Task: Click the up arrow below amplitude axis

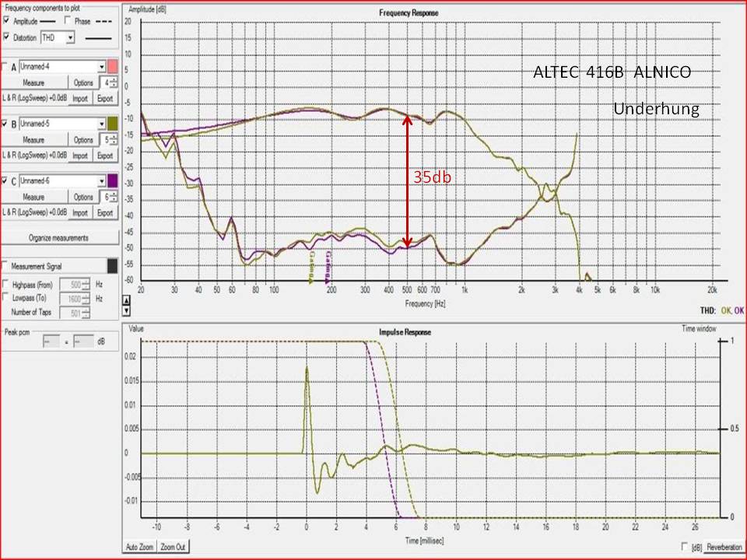Action: click(126, 300)
